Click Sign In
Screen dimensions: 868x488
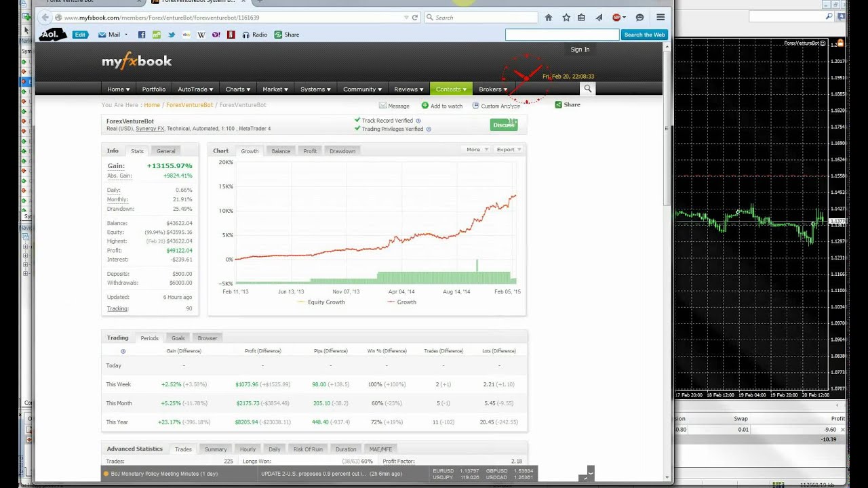pos(580,49)
